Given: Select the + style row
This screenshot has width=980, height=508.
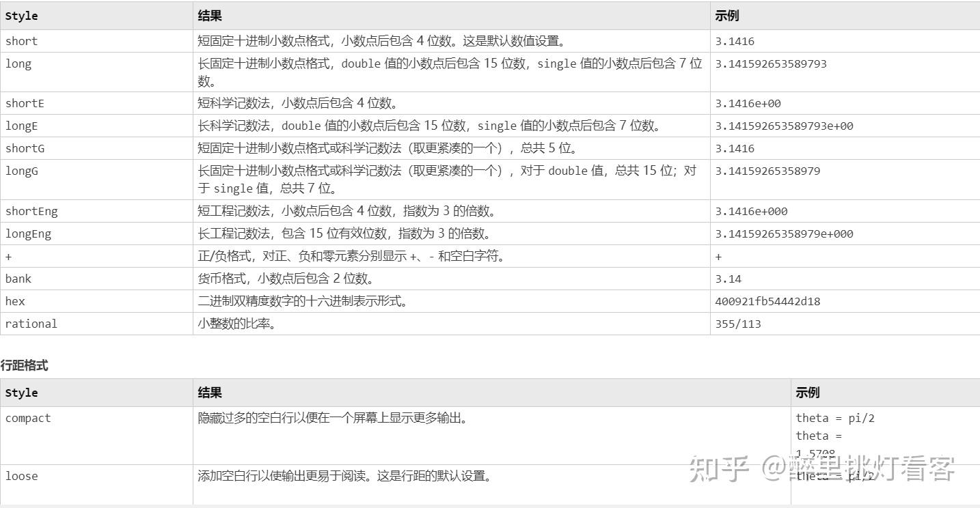Looking at the screenshot, I should [10, 256].
